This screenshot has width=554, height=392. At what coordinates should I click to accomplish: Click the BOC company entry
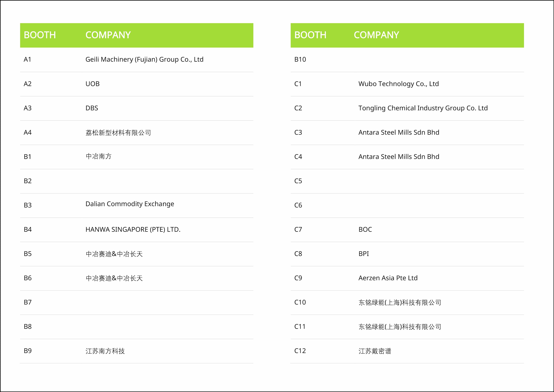point(365,229)
